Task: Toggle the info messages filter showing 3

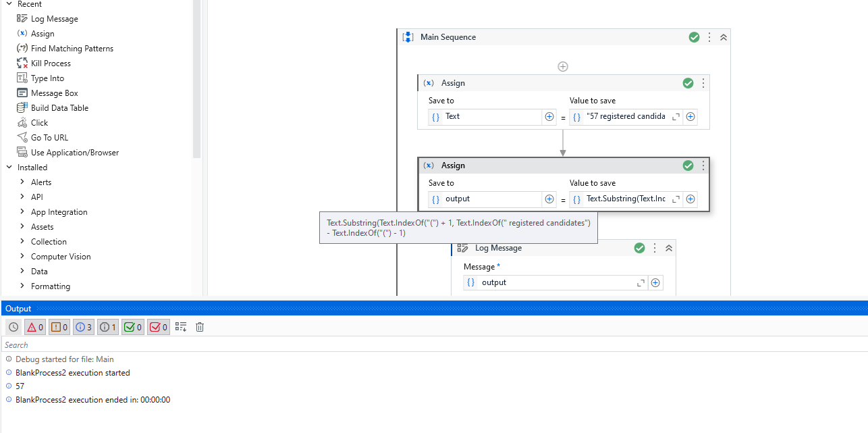Action: pos(83,327)
